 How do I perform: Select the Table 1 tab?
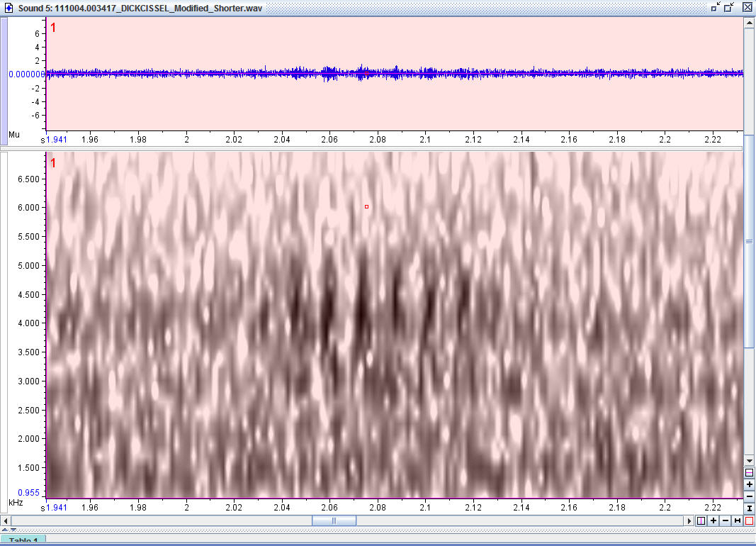[x=23, y=540]
